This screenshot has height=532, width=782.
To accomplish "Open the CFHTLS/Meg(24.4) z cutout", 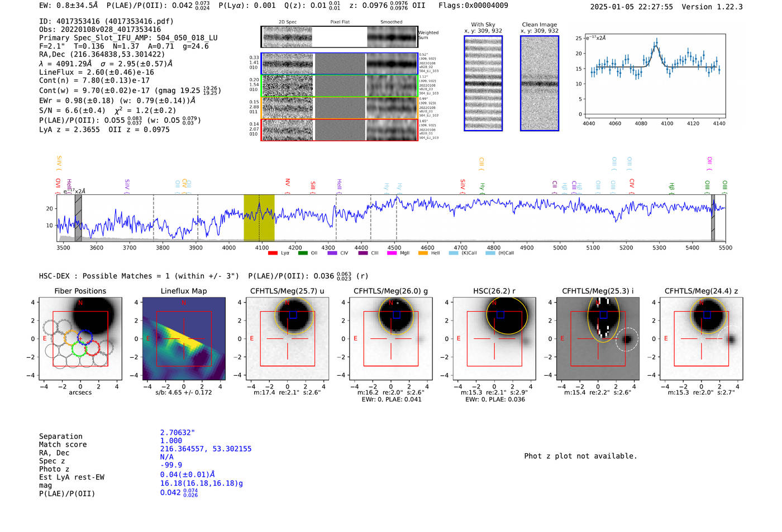I will pyautogui.click(x=702, y=339).
